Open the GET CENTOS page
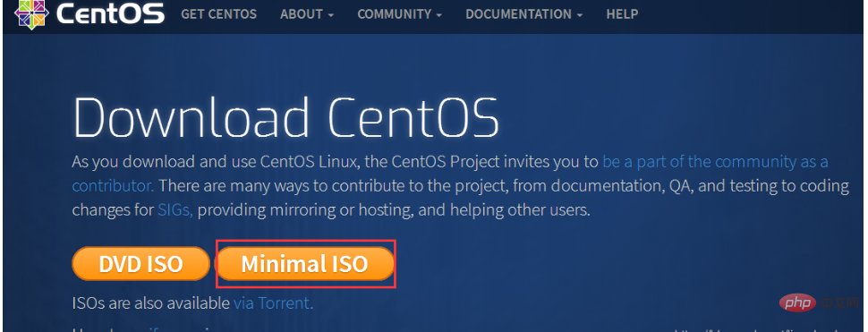 (218, 13)
